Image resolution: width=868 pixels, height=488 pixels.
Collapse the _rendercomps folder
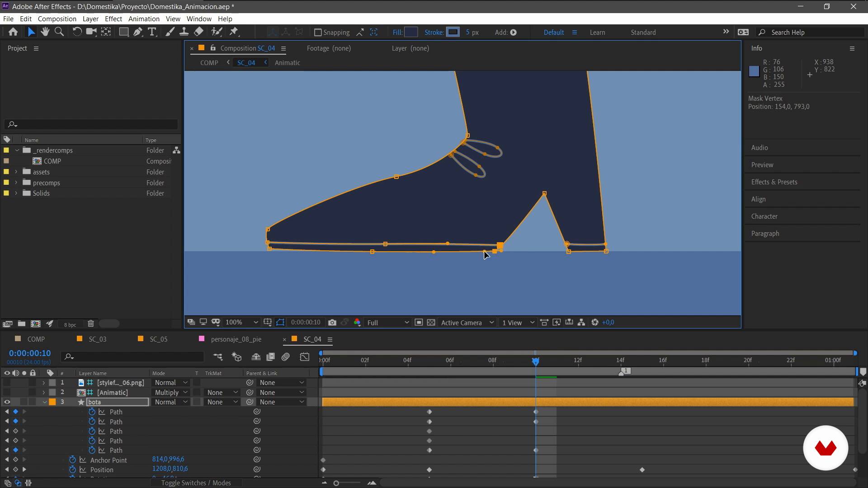point(17,150)
